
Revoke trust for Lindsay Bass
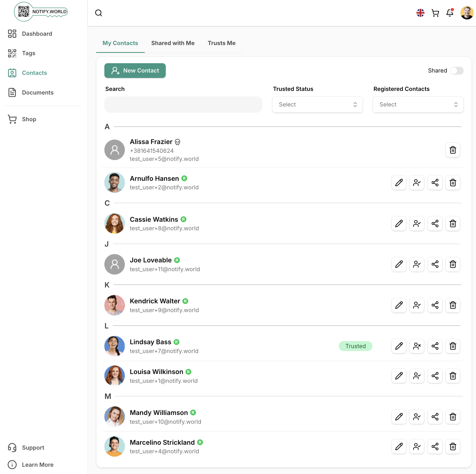pos(417,346)
